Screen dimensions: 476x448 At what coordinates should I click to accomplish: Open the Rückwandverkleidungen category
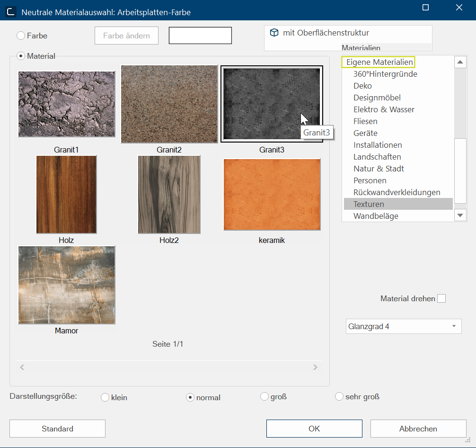(x=397, y=192)
